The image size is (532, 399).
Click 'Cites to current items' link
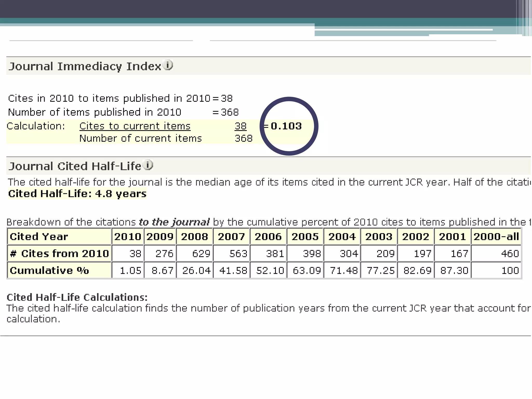(x=135, y=126)
